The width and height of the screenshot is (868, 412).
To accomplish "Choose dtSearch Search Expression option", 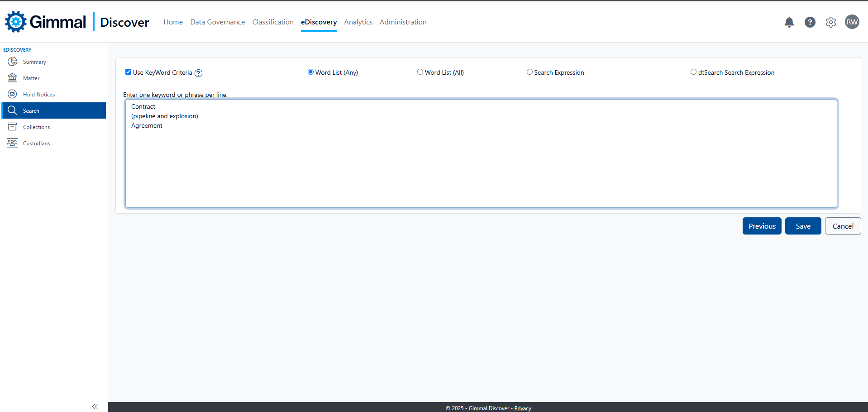I will pos(693,72).
